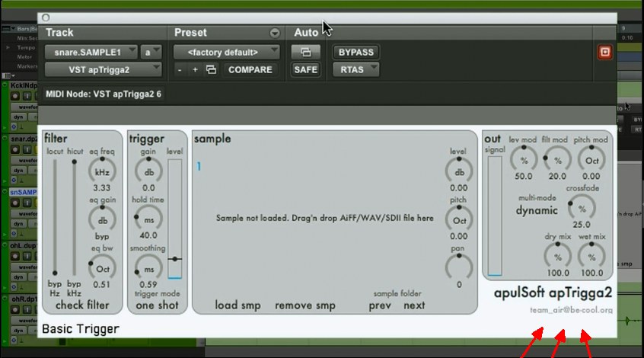This screenshot has width=644, height=358.
Task: Click the eq bw Oct knob
Action: coord(102,268)
